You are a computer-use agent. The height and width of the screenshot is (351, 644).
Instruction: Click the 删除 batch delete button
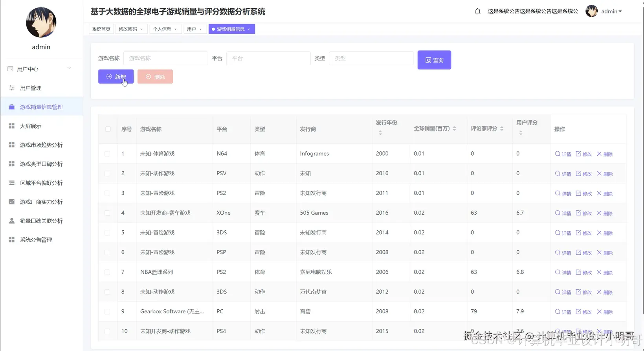(155, 77)
